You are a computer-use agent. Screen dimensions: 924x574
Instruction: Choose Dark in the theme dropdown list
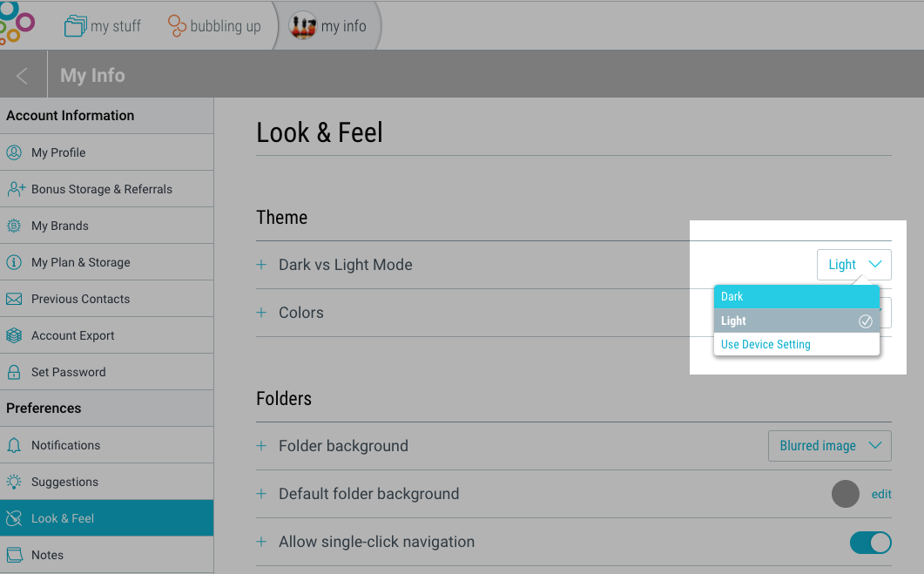797,296
